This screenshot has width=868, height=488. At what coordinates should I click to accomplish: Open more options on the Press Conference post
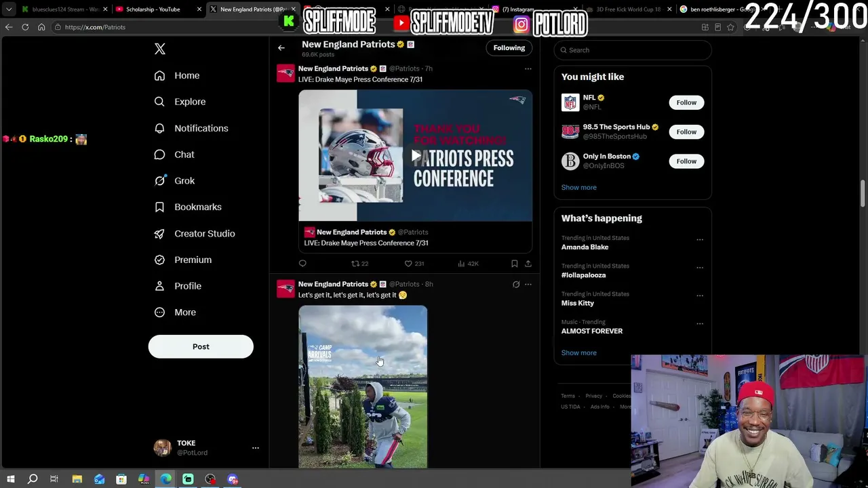(528, 68)
